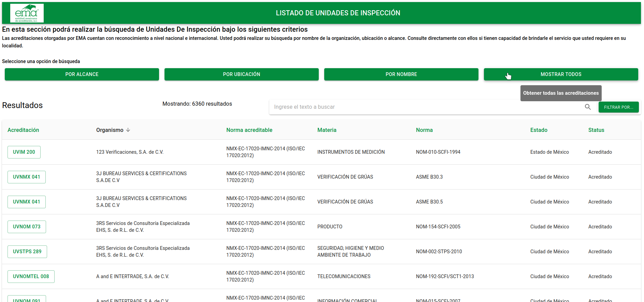Sort by Materia column header

[327, 130]
